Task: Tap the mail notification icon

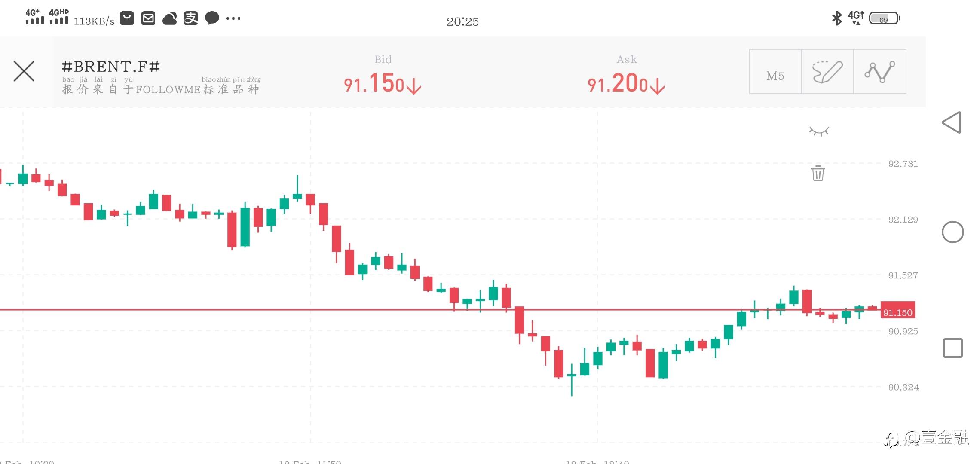Action: tap(148, 18)
